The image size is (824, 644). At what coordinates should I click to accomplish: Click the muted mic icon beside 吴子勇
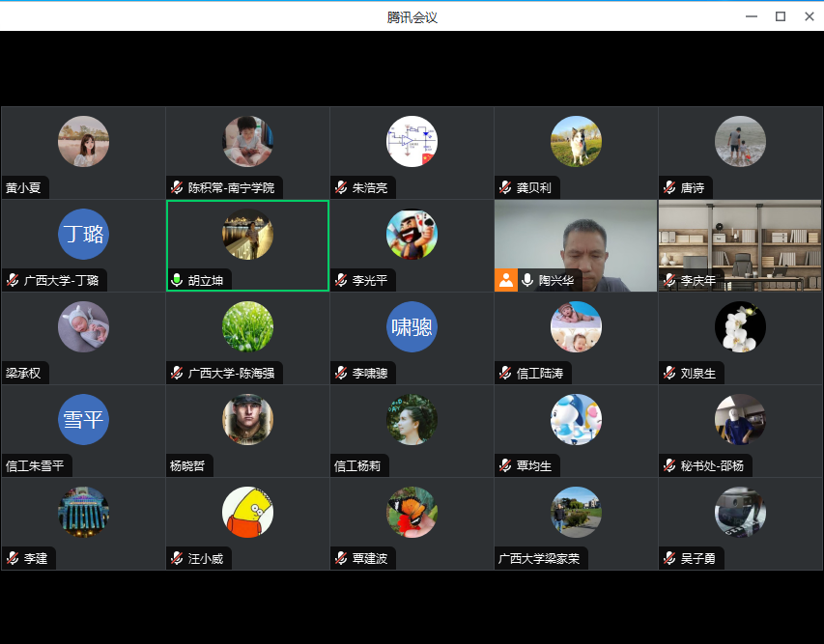tap(669, 559)
